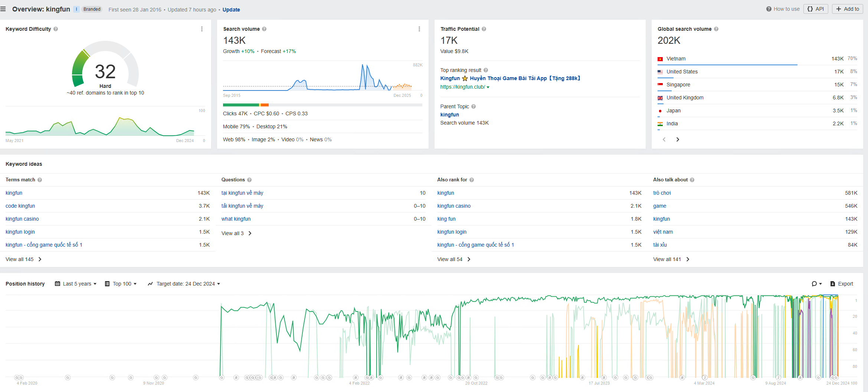Open the Last 5 years date range dropdown
868x392 pixels.
tap(76, 284)
